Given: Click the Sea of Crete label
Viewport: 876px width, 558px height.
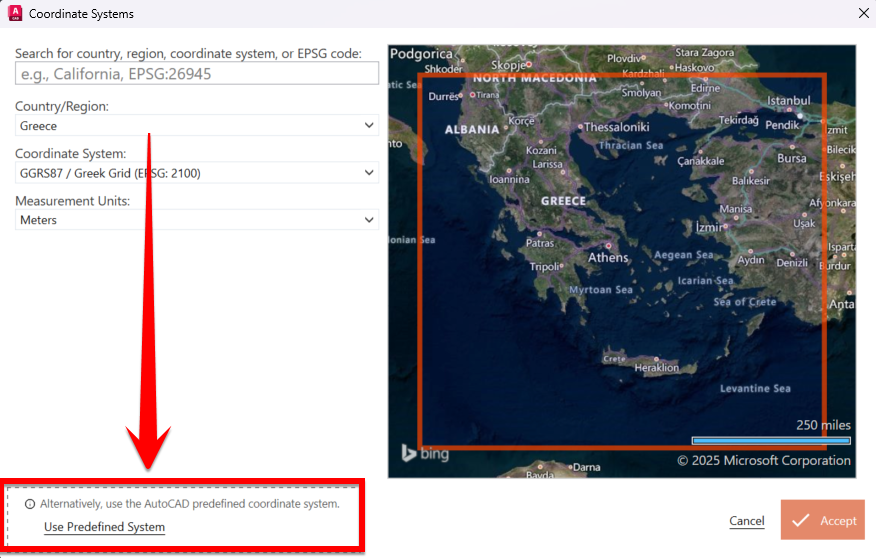Looking at the screenshot, I should coord(745,302).
